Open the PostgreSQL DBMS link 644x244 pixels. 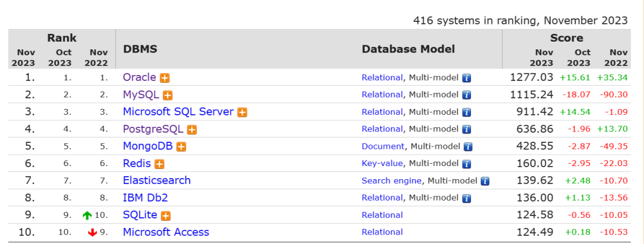point(153,129)
